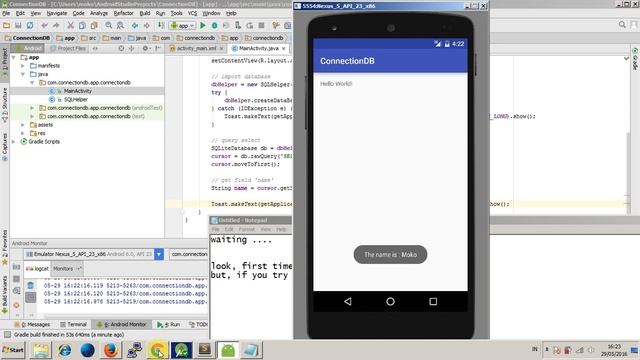This screenshot has width=640, height=360.
Task: Open the app run configuration dropdown
Action: pyautogui.click(x=183, y=25)
